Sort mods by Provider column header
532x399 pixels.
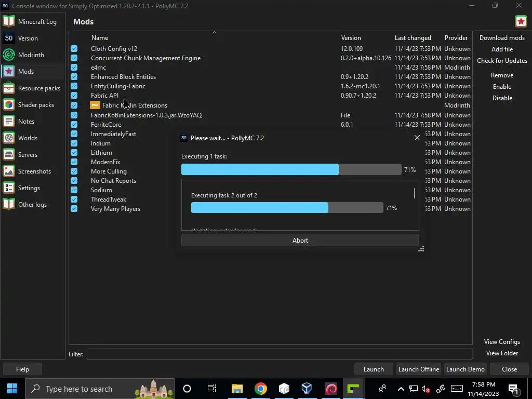click(x=457, y=37)
